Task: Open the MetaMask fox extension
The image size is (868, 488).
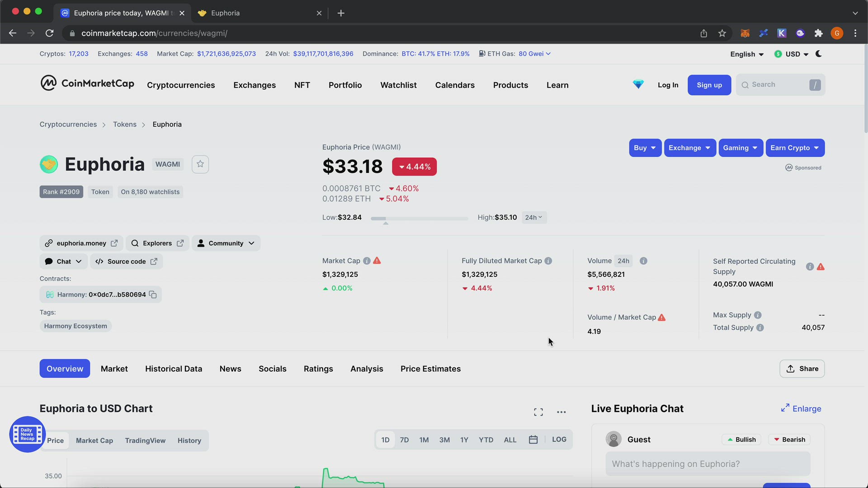Action: point(745,33)
